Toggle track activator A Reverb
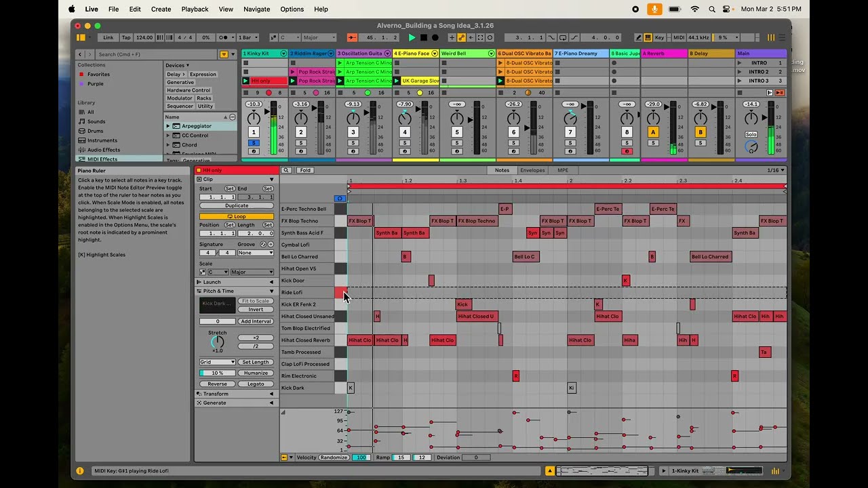 click(653, 132)
